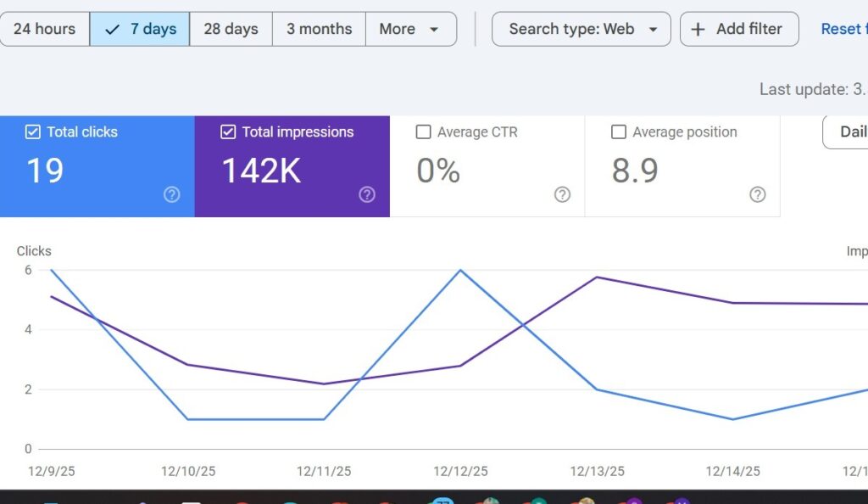Click the Reset filters link

click(843, 29)
